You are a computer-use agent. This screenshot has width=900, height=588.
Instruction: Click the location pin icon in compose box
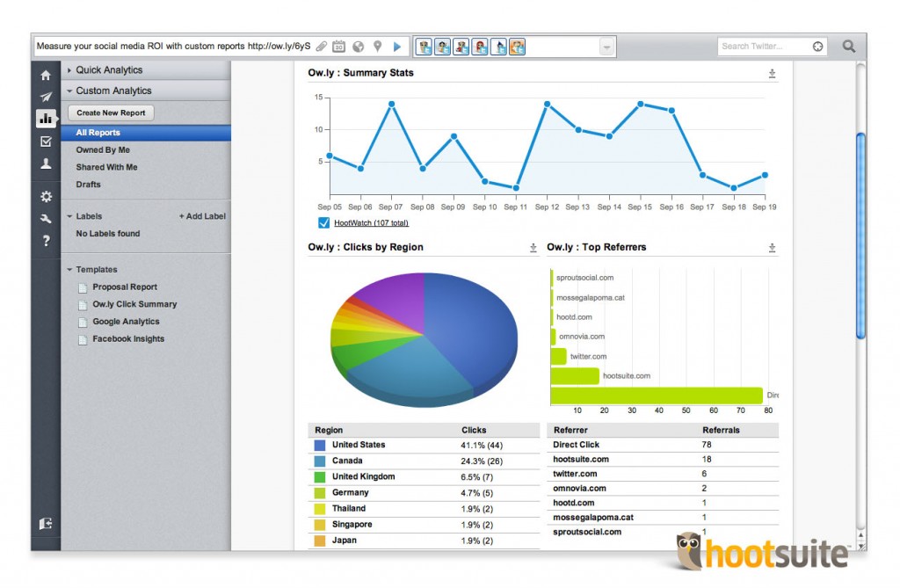click(x=377, y=47)
